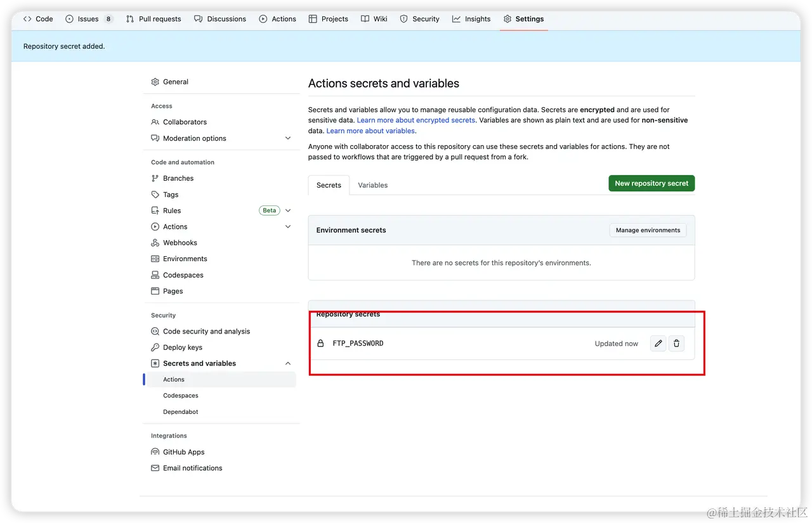Screen dimensions: 812x523
Task: Click the gear icon next to General
Action: pos(155,82)
